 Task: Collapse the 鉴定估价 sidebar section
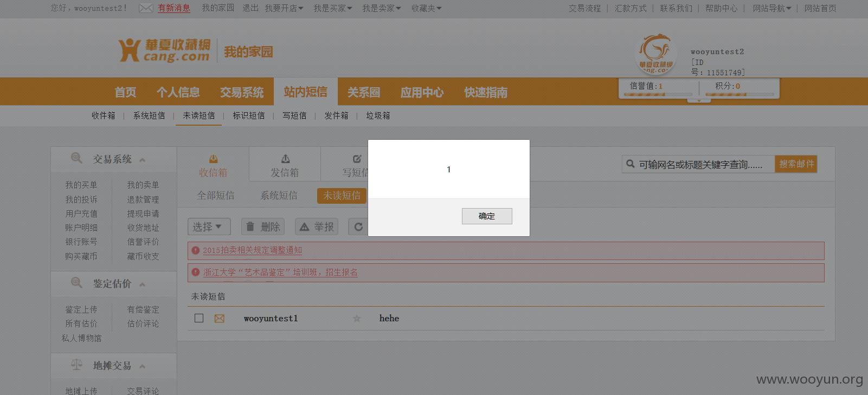143,284
